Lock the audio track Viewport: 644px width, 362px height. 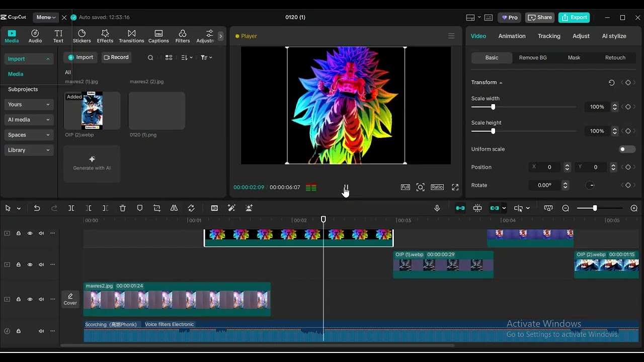click(x=19, y=331)
